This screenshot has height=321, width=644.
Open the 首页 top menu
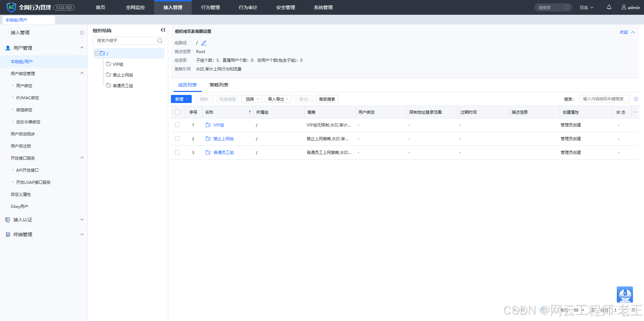click(100, 7)
